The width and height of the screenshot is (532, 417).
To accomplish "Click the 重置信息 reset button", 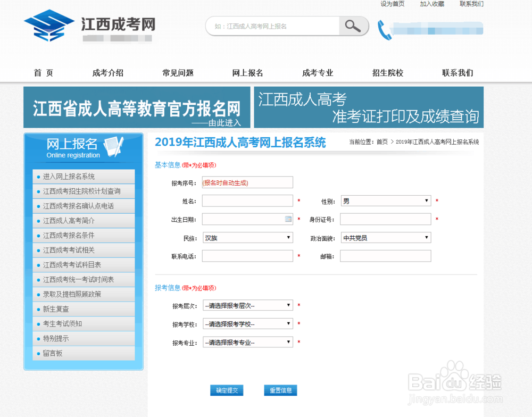I will point(280,390).
